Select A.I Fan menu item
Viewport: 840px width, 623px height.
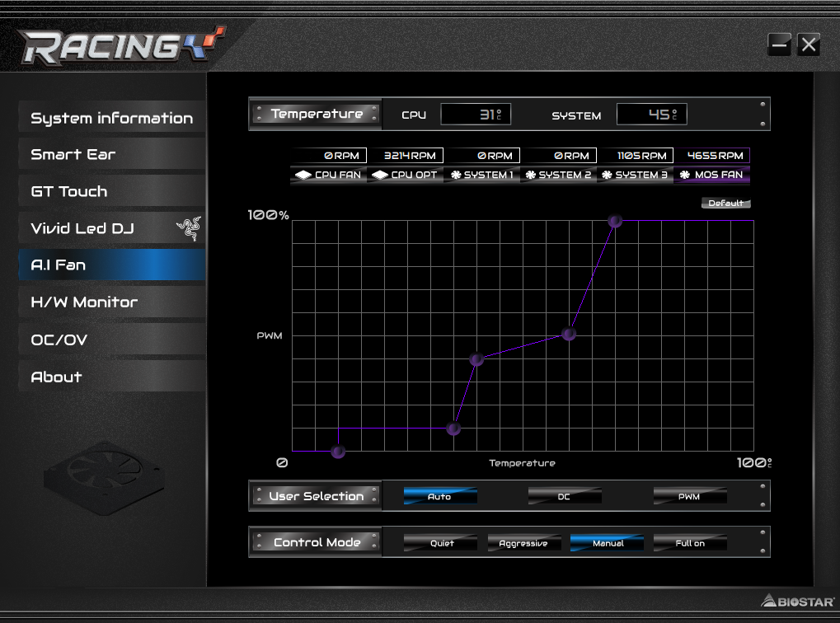coord(112,265)
